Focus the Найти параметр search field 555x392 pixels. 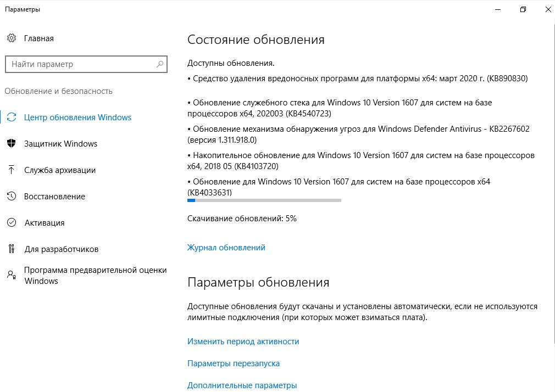86,64
